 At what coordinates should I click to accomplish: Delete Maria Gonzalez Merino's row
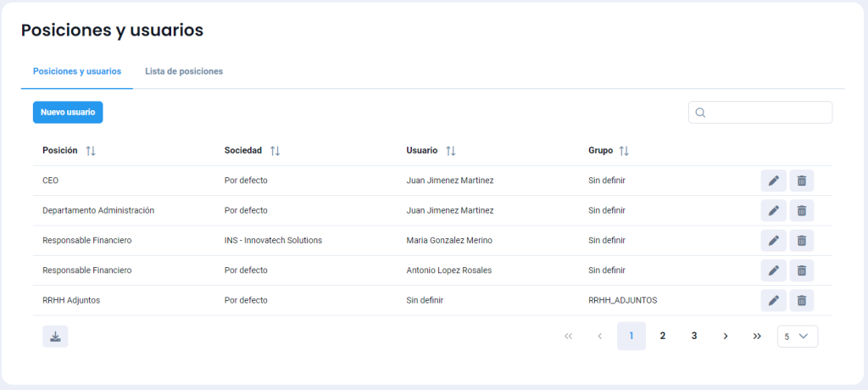click(x=801, y=241)
